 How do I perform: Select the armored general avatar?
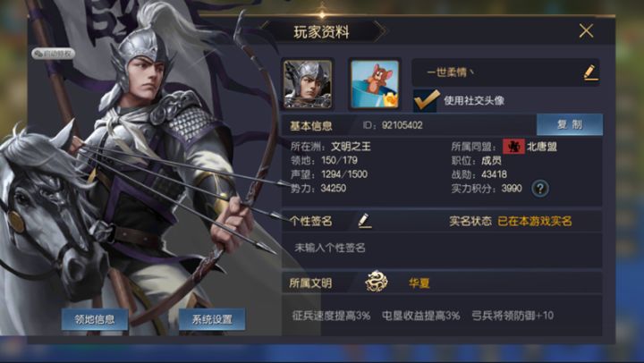coord(308,84)
